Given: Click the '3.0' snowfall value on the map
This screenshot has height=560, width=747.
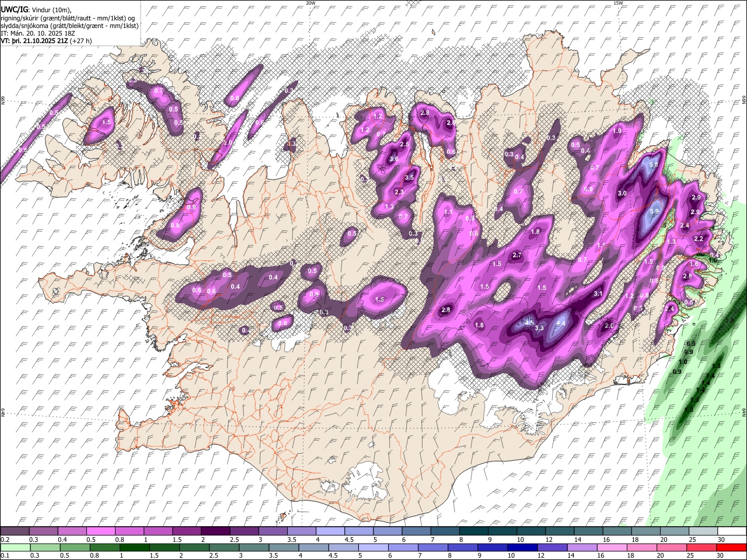Looking at the screenshot, I should pos(622,194).
